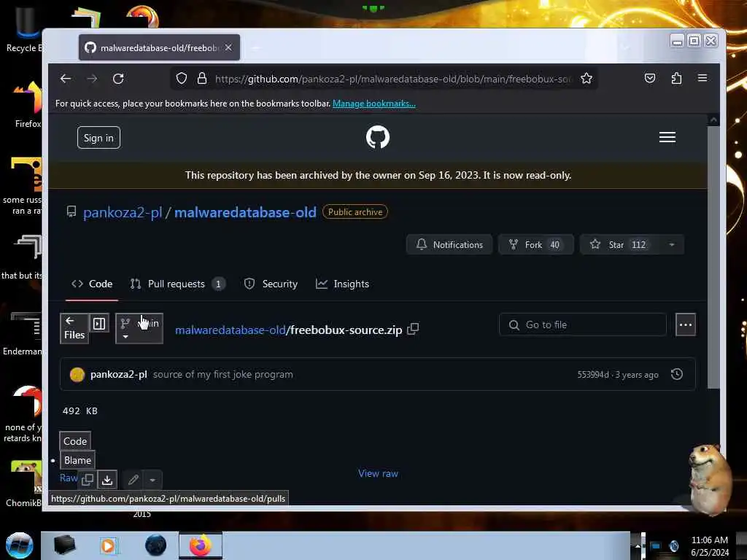Click the browser address bar URL
The width and height of the screenshot is (747, 560).
point(392,79)
